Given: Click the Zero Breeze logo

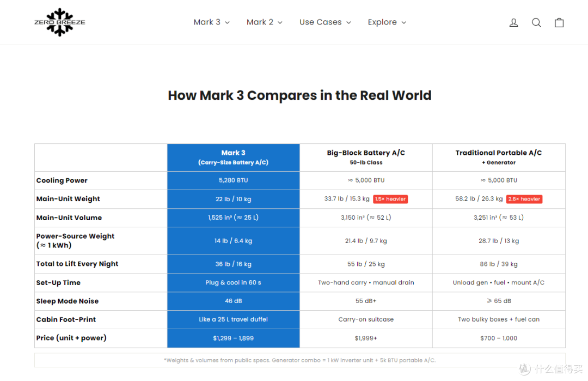Looking at the screenshot, I should pyautogui.click(x=60, y=22).
